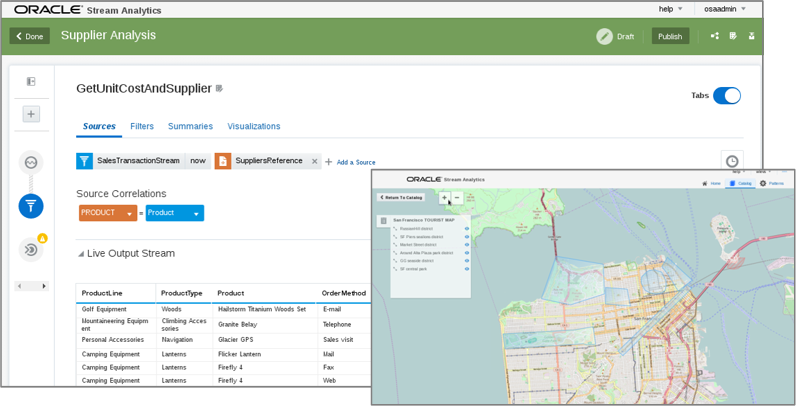Hide the Market Street district layer
The height and width of the screenshot is (410, 800).
[467, 245]
